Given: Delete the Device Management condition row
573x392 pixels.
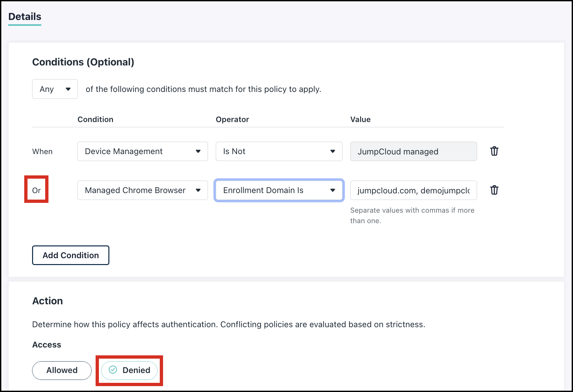Looking at the screenshot, I should 494,151.
